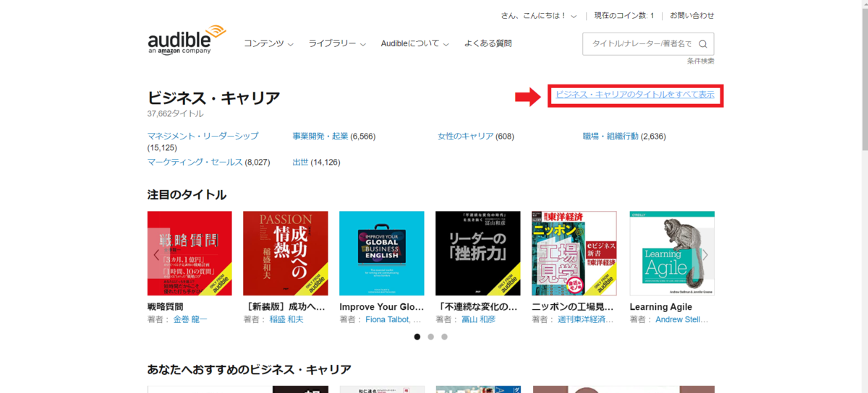Open 職場・組織行動 category

[x=611, y=136]
